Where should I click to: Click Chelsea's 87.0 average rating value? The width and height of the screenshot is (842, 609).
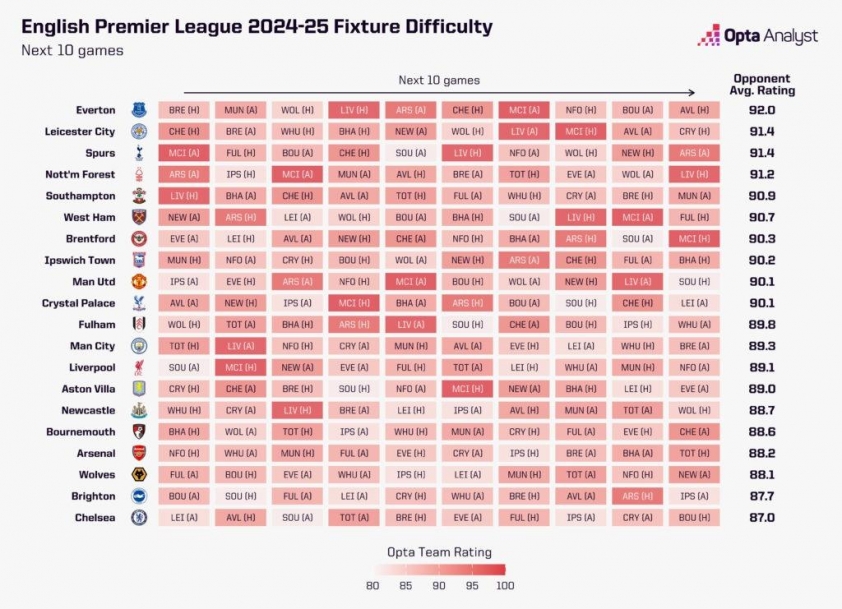[x=762, y=518]
